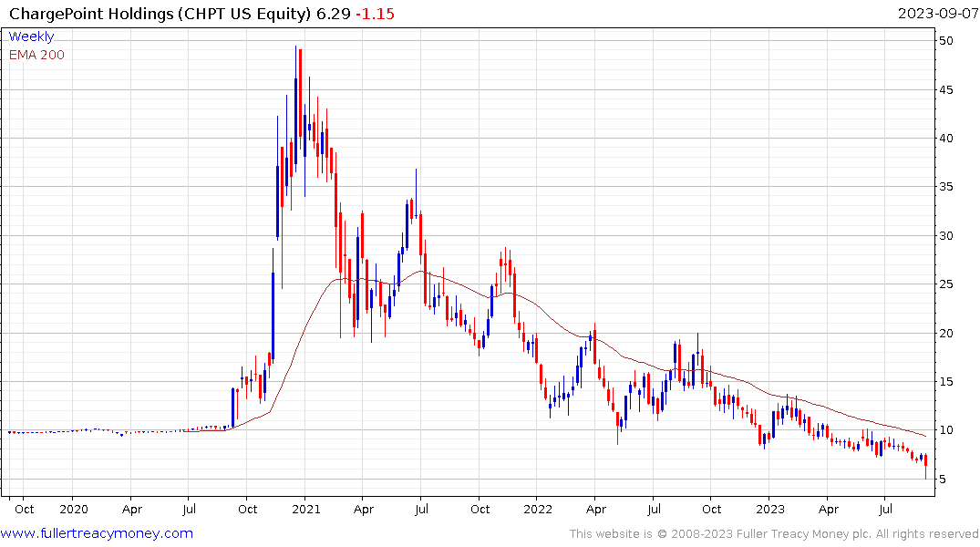Click the EMA 200 legend label
980x547 pixels.
tap(36, 55)
